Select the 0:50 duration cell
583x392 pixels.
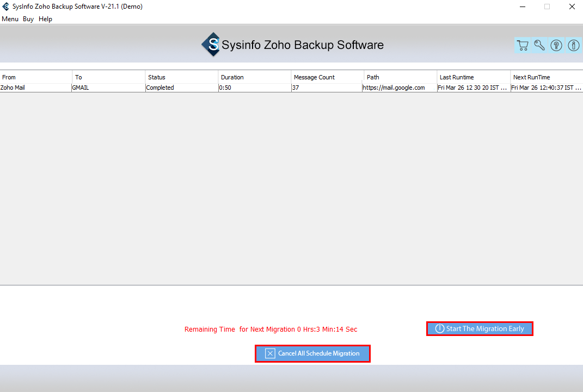click(255, 88)
